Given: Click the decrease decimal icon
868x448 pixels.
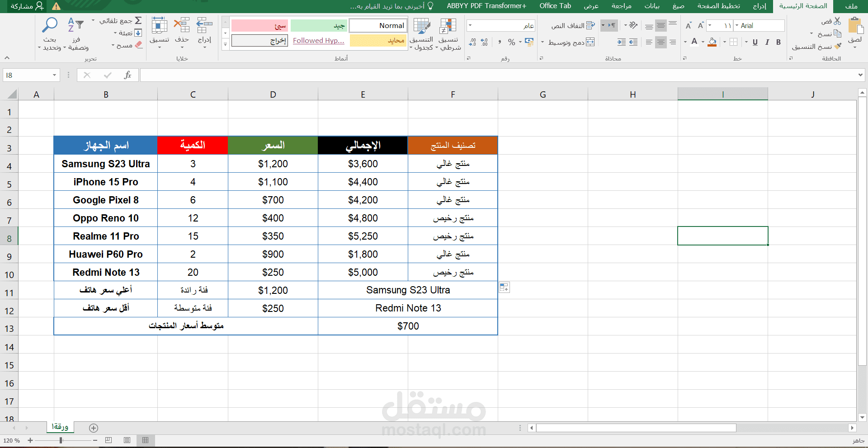Looking at the screenshot, I should tap(472, 42).
